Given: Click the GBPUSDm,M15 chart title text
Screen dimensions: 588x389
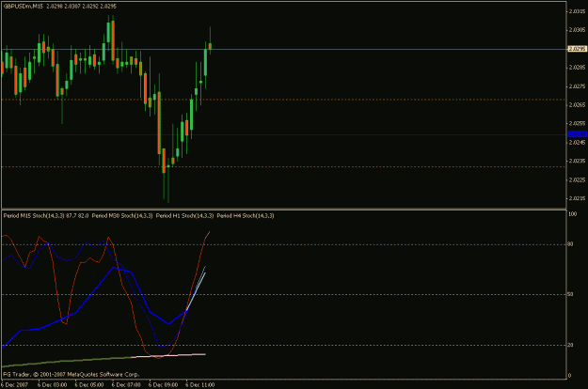Looking at the screenshot, I should 24,7.
